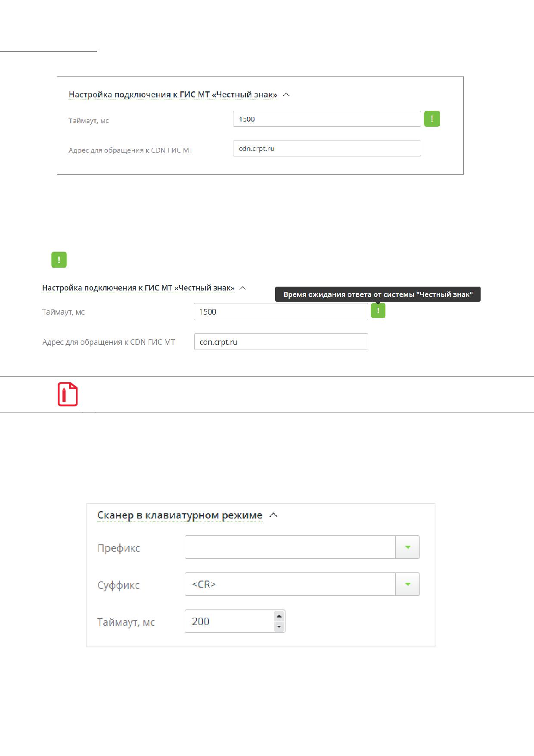Click standalone green exclamation icon on left
534x756 pixels.
pos(59,260)
